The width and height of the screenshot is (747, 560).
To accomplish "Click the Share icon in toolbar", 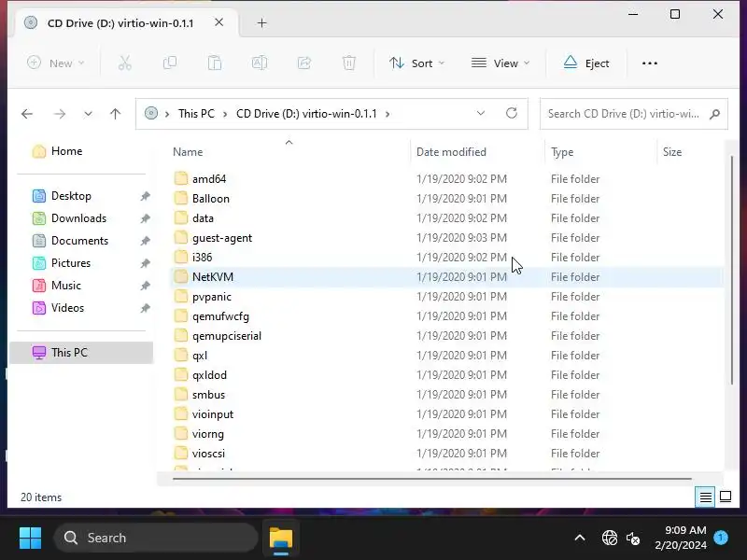I will (304, 63).
